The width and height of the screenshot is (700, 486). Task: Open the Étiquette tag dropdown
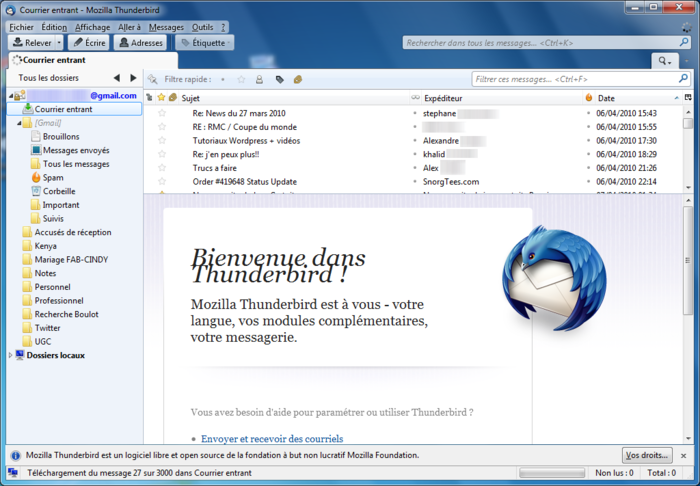point(204,43)
